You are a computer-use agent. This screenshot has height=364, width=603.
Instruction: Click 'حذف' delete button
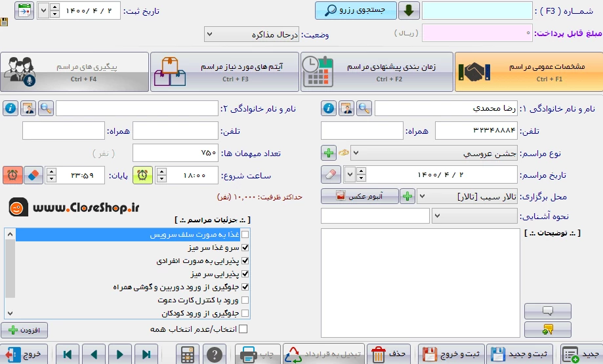[389, 354]
